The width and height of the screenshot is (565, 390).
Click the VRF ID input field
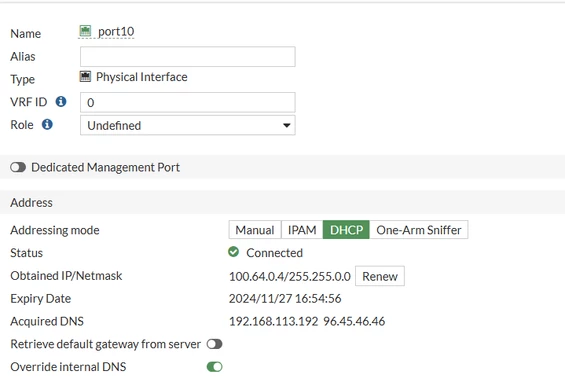[188, 102]
